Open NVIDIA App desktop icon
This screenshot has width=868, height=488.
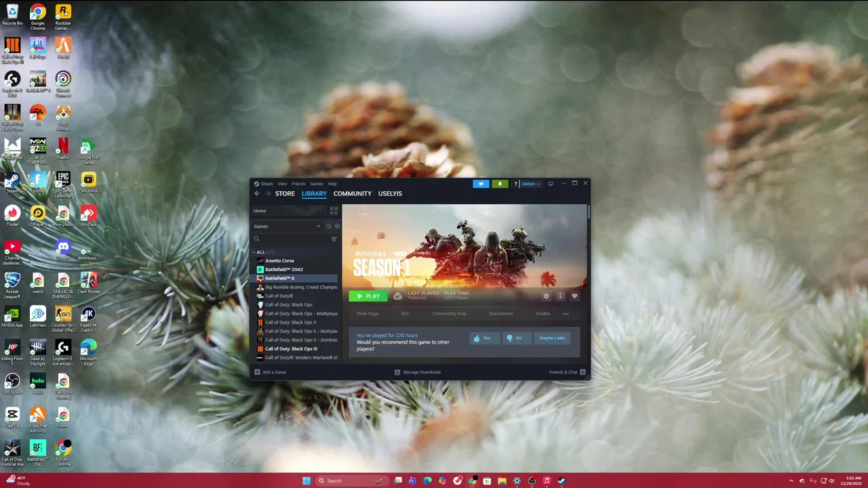(12, 317)
